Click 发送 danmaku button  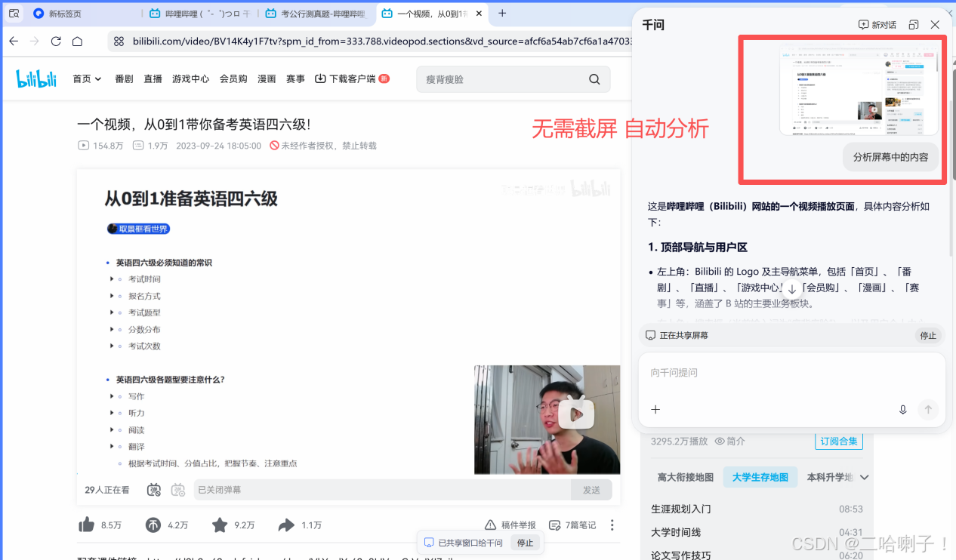591,490
